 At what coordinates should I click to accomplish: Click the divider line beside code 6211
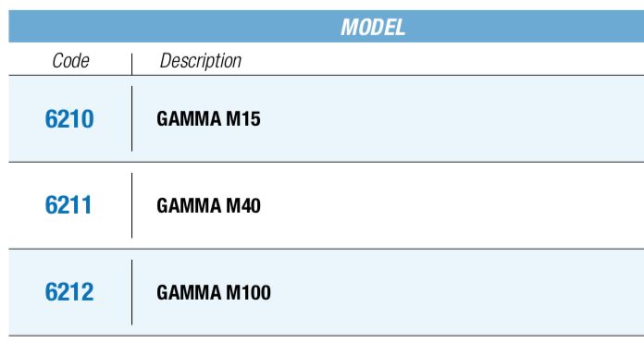point(131,205)
